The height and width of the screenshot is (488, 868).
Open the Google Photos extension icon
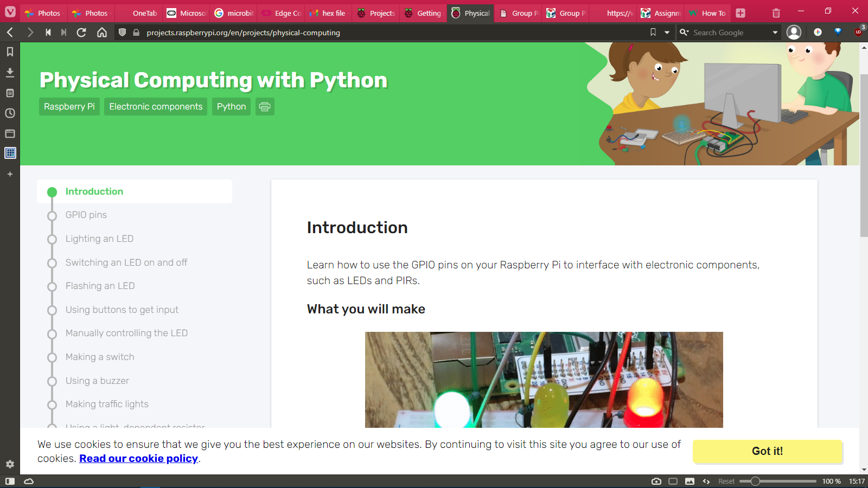(818, 33)
